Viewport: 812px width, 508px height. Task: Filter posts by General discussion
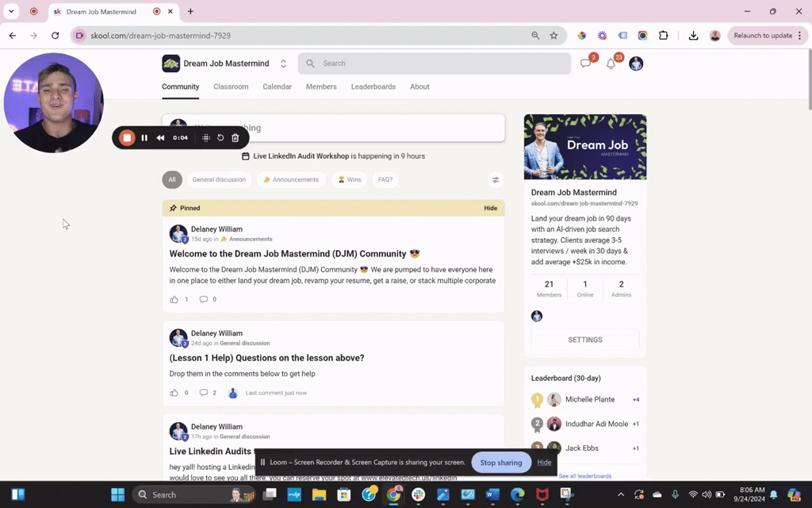(x=219, y=179)
